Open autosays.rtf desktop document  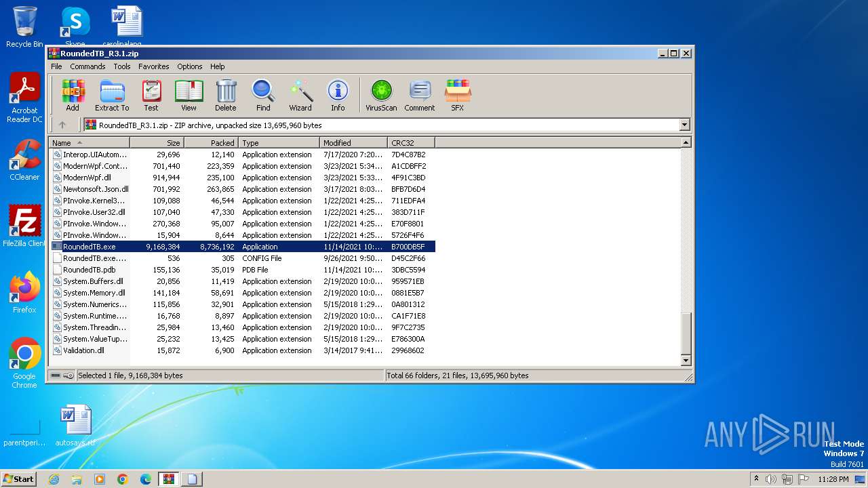point(75,426)
